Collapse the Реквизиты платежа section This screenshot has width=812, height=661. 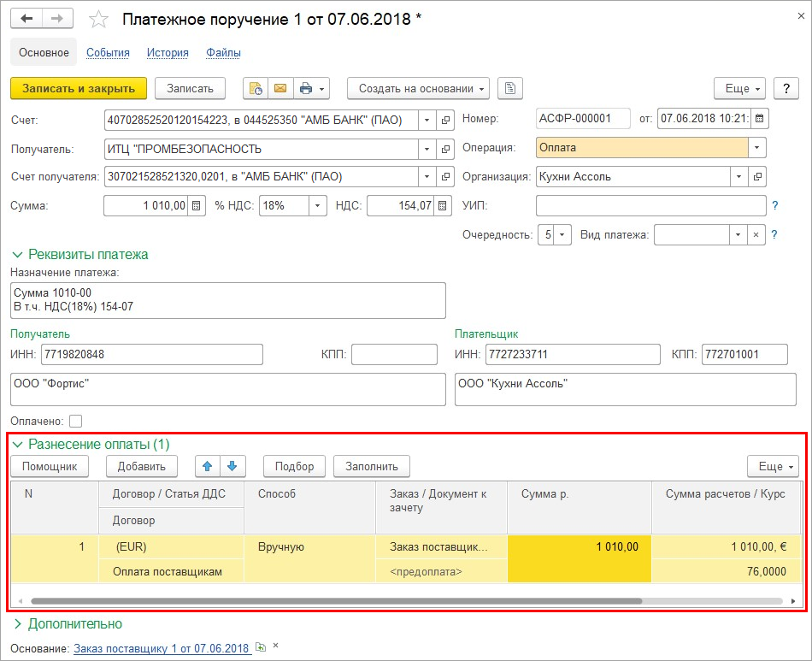[79, 254]
